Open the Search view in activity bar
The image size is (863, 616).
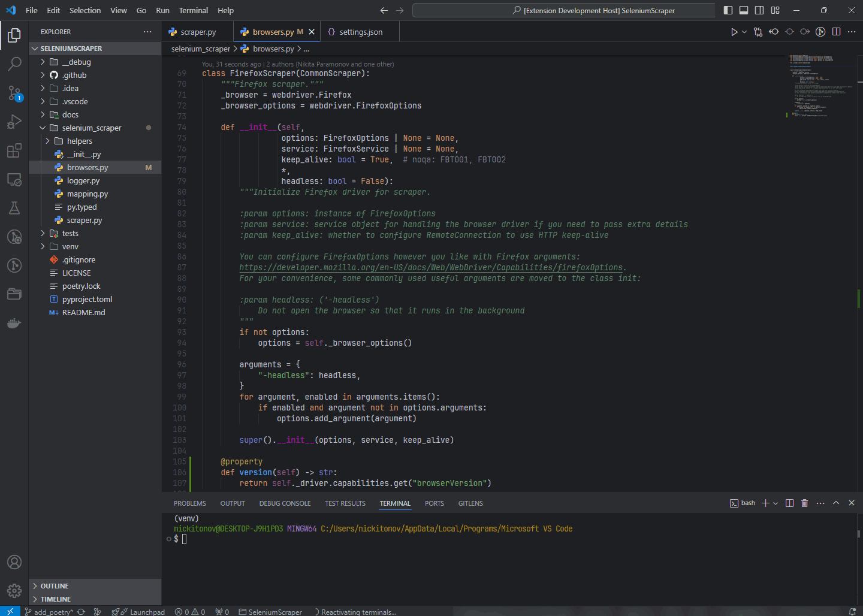click(x=14, y=64)
